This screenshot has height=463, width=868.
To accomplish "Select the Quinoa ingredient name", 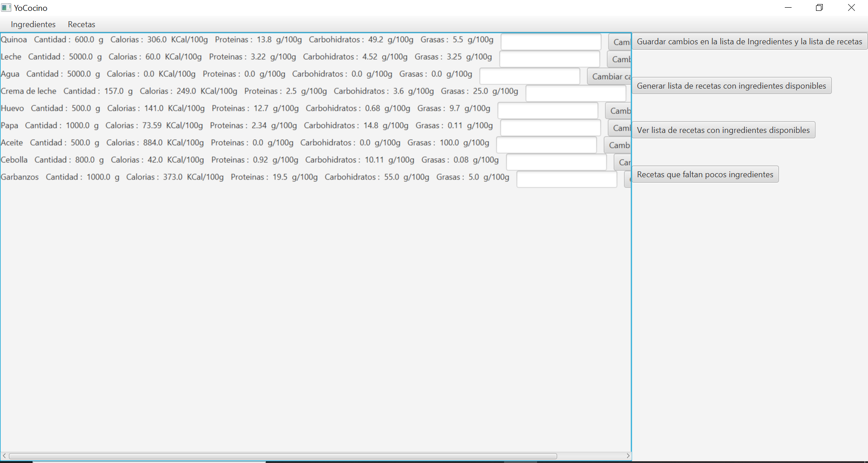I will point(14,40).
